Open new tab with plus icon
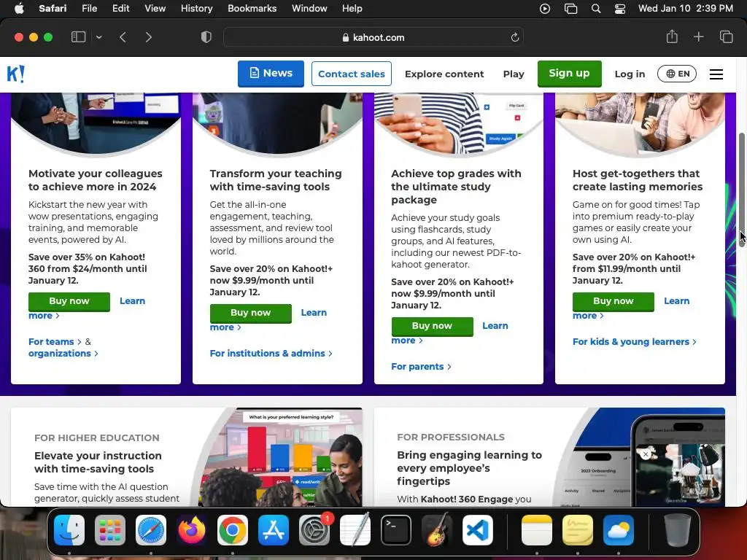Screen dimensions: 747x560 pos(698,36)
